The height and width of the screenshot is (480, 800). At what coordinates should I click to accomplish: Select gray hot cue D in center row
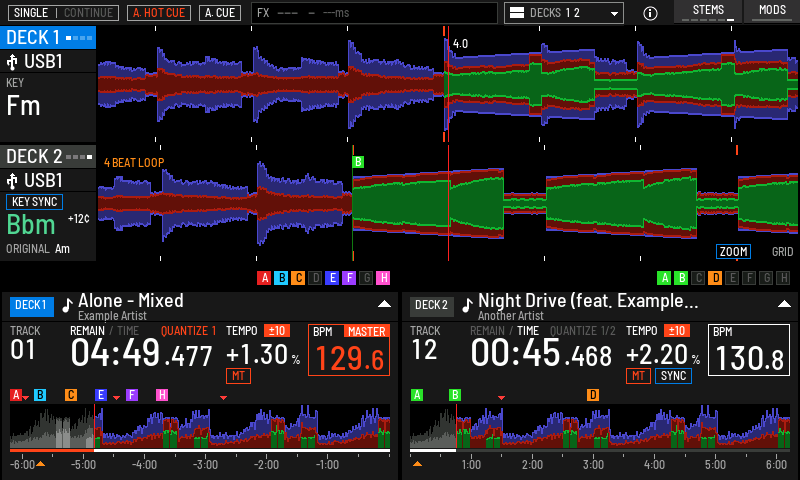click(315, 278)
